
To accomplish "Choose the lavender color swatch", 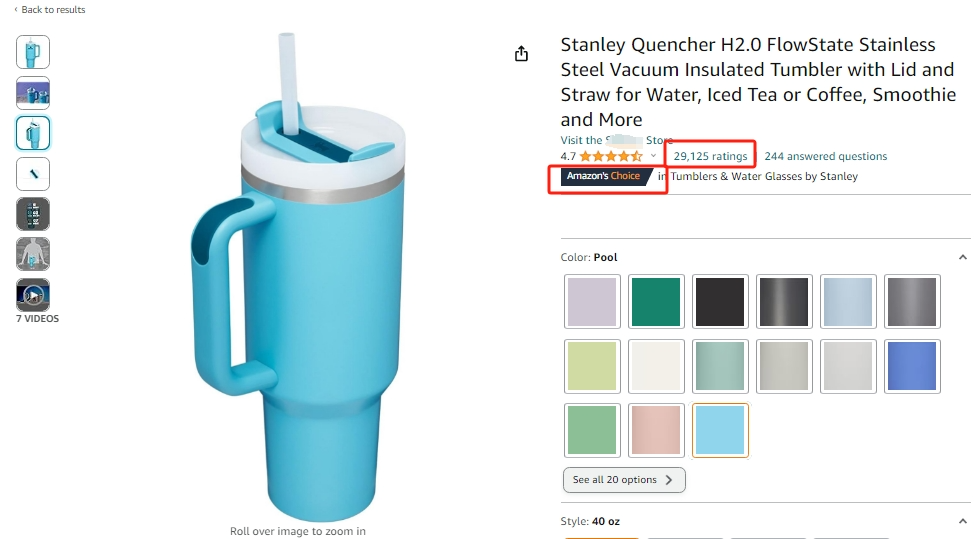I will (593, 302).
